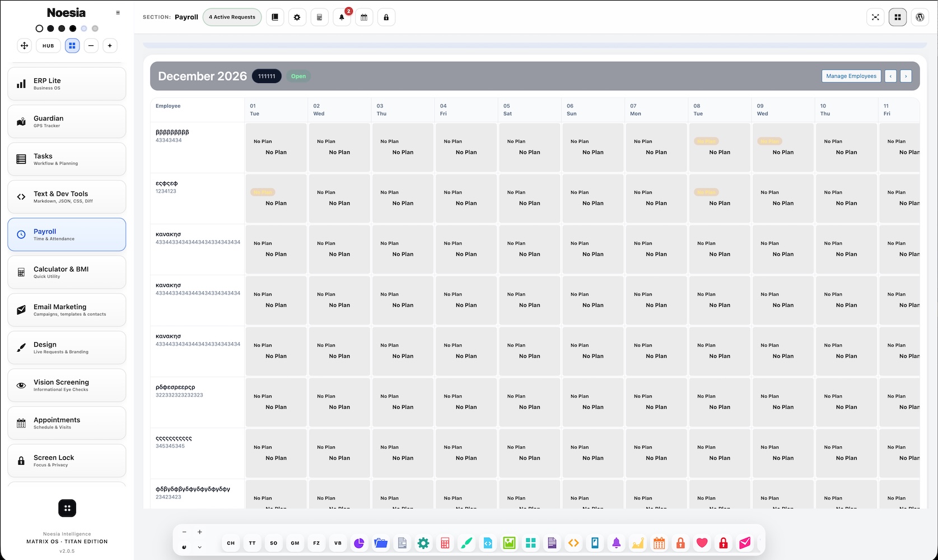Screen dimensions: 938x560
Task: Click highlighted No Plan tag for ββββββββββ Tue 08
Action: point(707,142)
